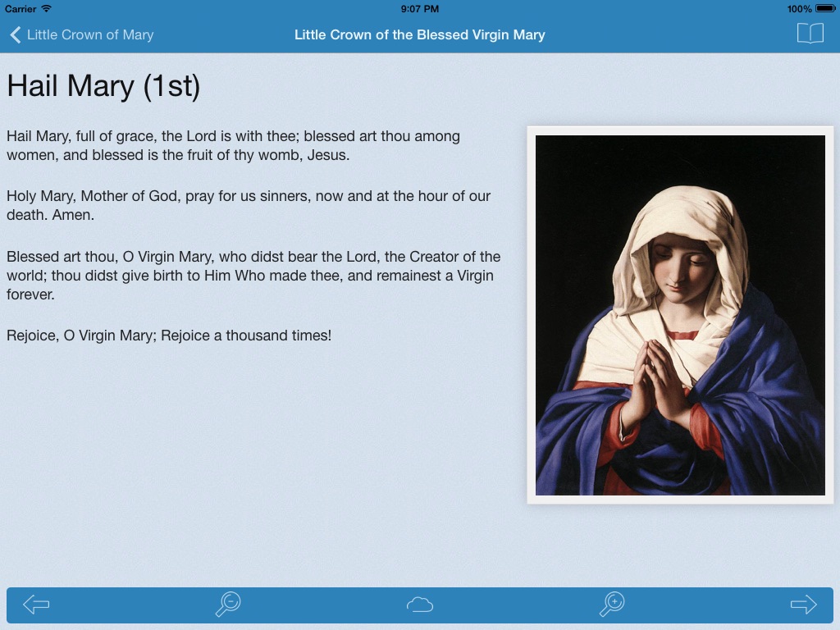The width and height of the screenshot is (840, 630).
Task: Tap paragraph starting "Blessed art thou, O Virgin Mary"
Action: click(x=253, y=276)
